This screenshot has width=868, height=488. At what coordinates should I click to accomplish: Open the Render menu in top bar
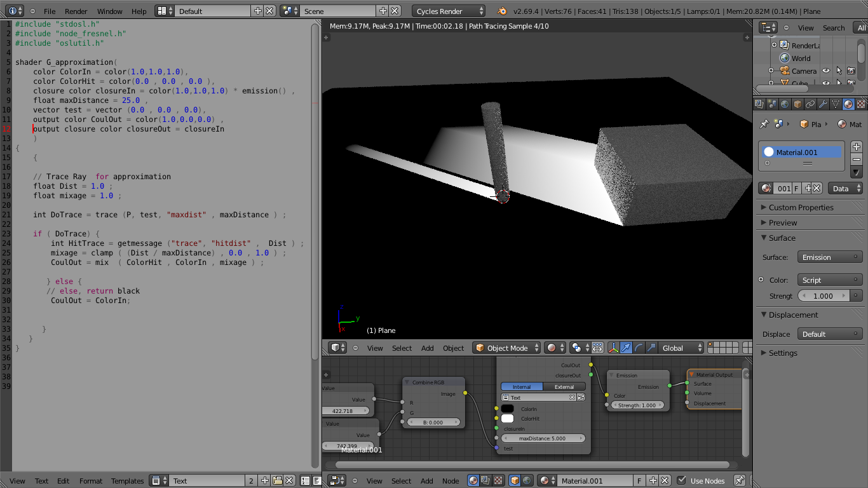tap(76, 11)
